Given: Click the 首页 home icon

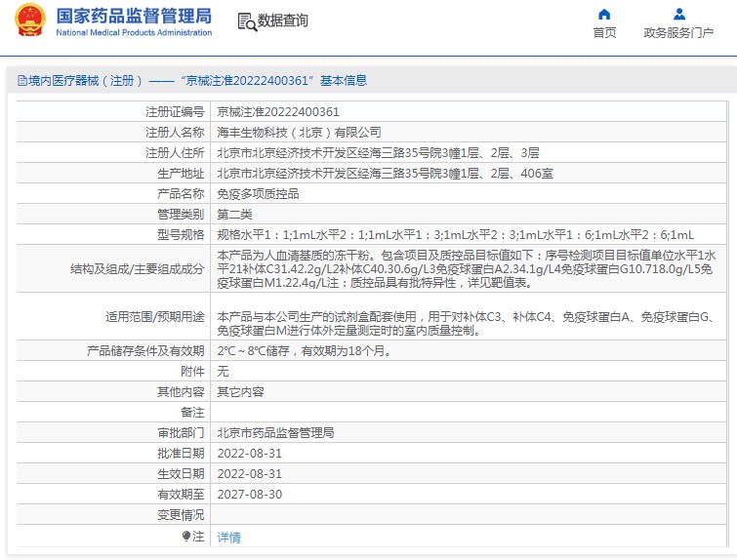Looking at the screenshot, I should click(604, 15).
